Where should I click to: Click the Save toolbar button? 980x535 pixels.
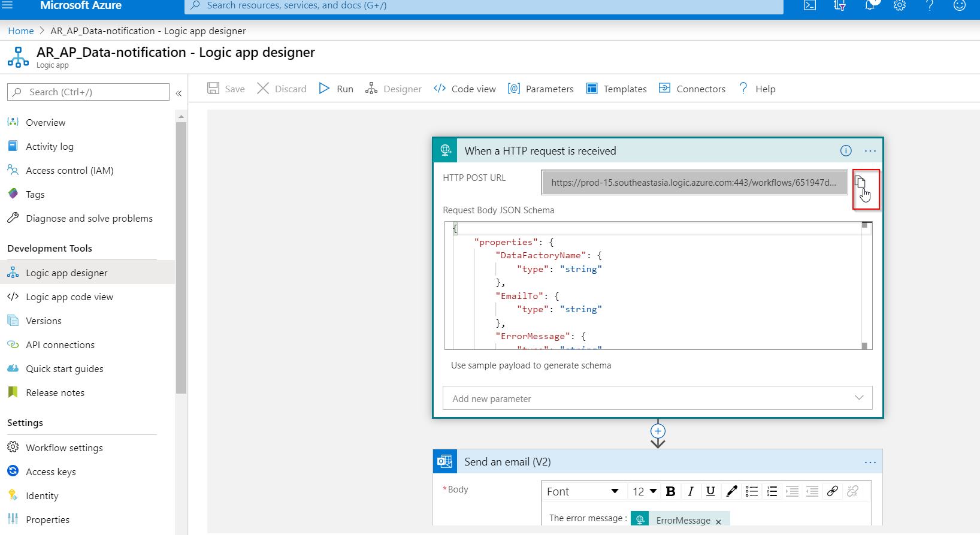click(226, 89)
